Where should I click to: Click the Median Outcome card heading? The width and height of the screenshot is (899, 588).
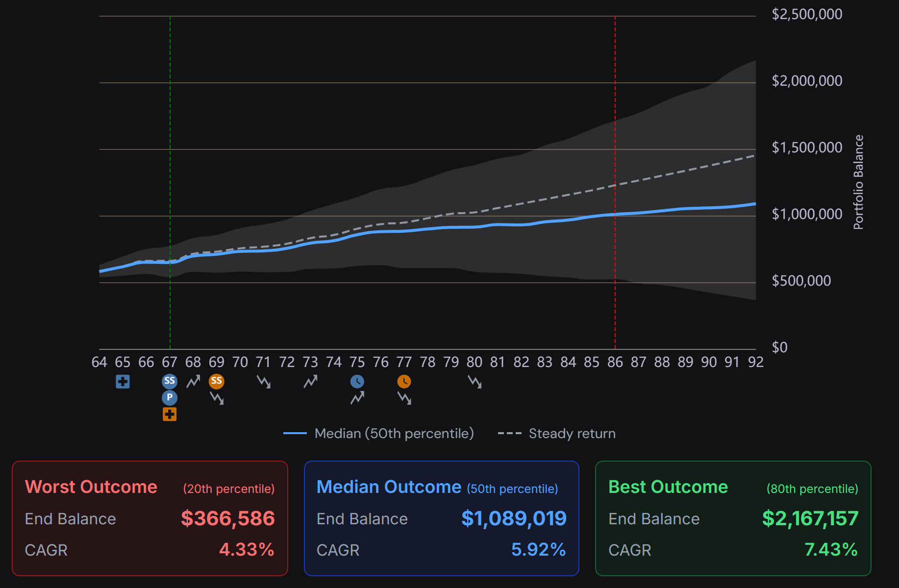point(389,487)
